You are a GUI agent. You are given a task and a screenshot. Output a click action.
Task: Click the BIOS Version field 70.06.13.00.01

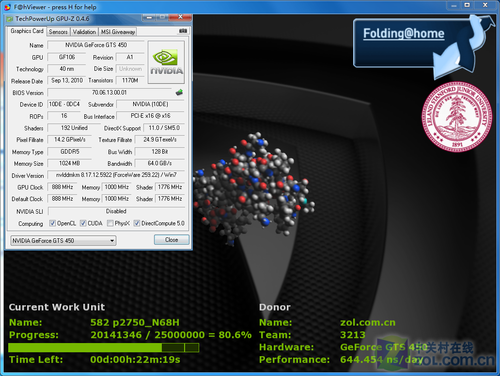tap(109, 92)
